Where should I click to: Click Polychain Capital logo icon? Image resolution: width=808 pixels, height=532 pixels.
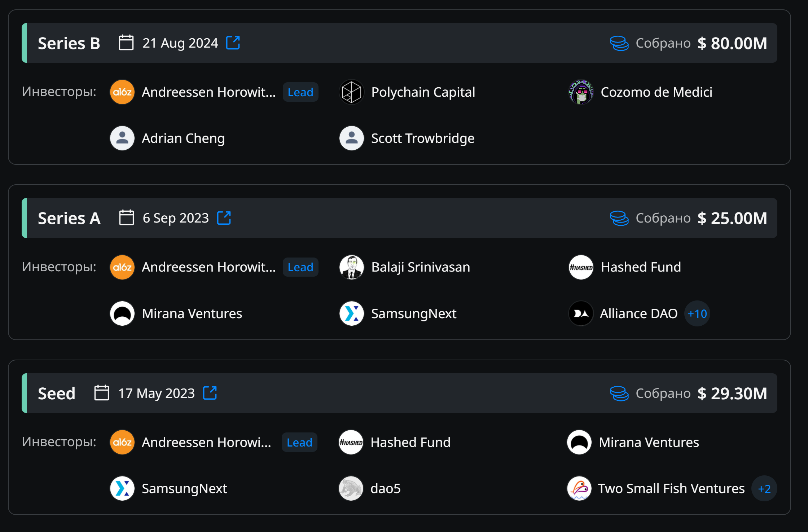point(351,92)
